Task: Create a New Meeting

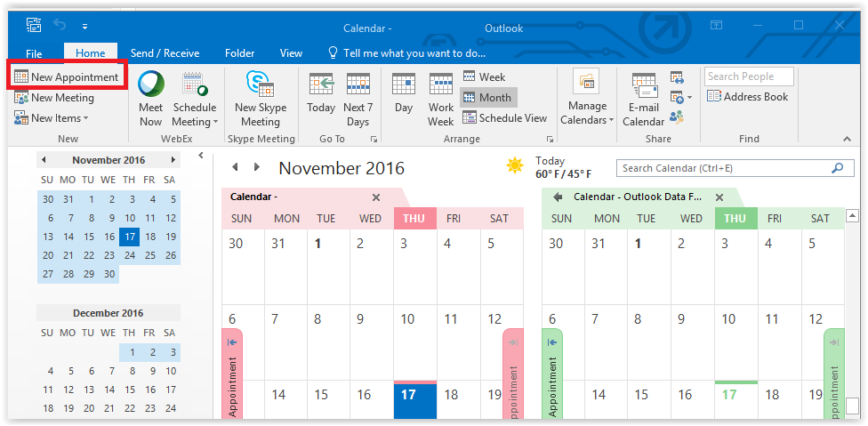Action: [54, 98]
